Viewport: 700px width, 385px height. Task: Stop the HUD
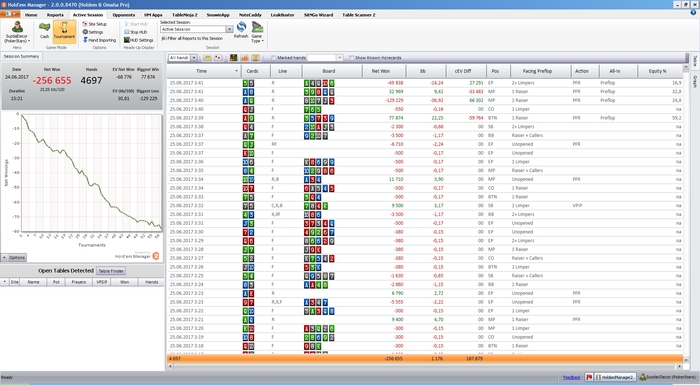(x=135, y=32)
